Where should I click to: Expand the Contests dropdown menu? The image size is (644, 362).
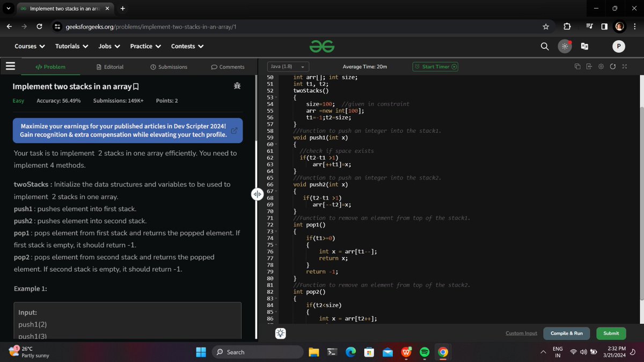187,46
